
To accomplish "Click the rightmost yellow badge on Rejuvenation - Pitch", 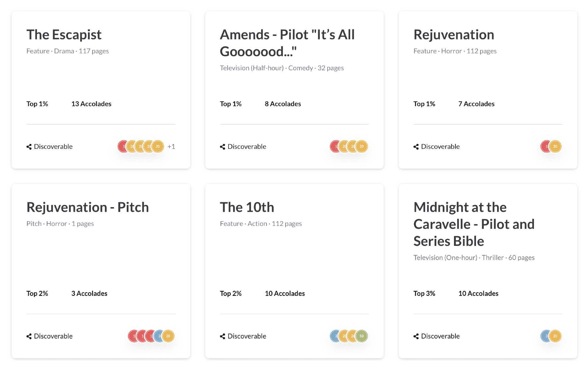I will (x=168, y=336).
